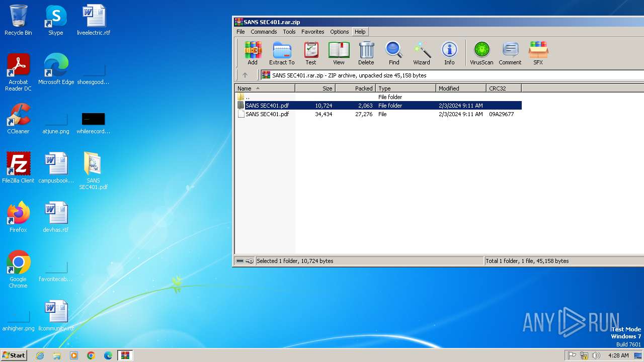Click Action Center flag tray icon

coord(572,355)
